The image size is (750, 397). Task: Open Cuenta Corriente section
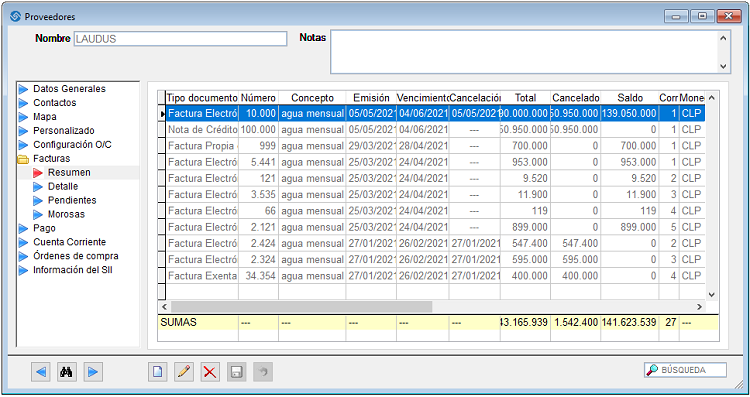pyautogui.click(x=69, y=242)
